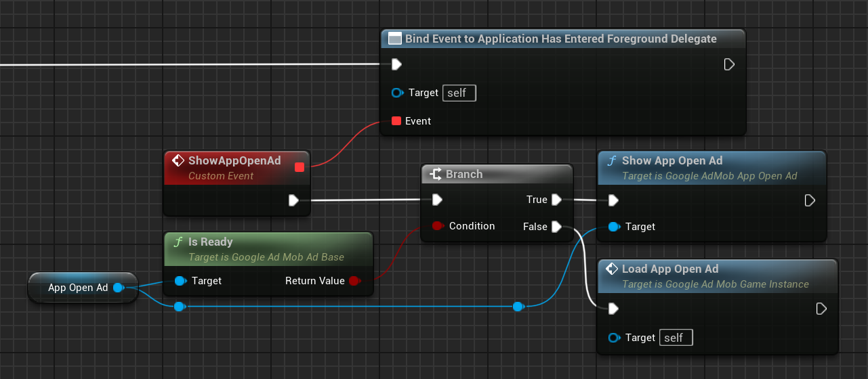Screen dimensions: 868x379
Task: Click the Bind Event node's Event pin
Action: point(396,121)
